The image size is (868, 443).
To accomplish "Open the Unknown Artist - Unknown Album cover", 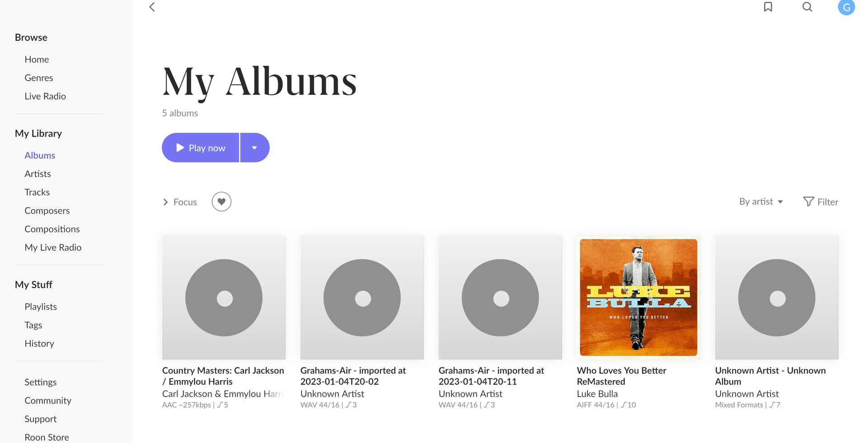I will 776,297.
